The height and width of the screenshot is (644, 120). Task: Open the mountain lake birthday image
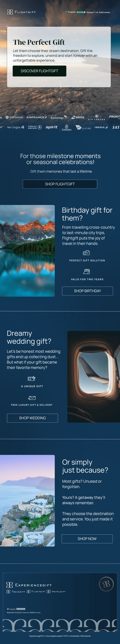click(x=27, y=251)
